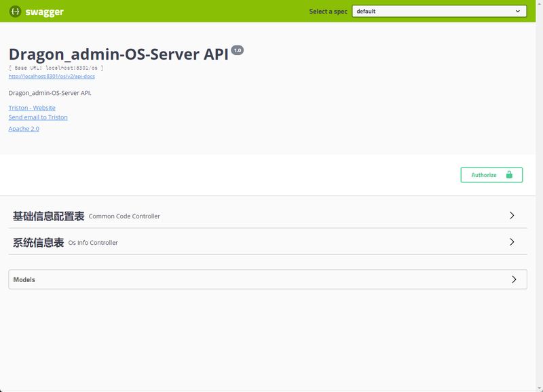Expand the Common Code Controller section
The height and width of the screenshot is (392, 543).
512,216
